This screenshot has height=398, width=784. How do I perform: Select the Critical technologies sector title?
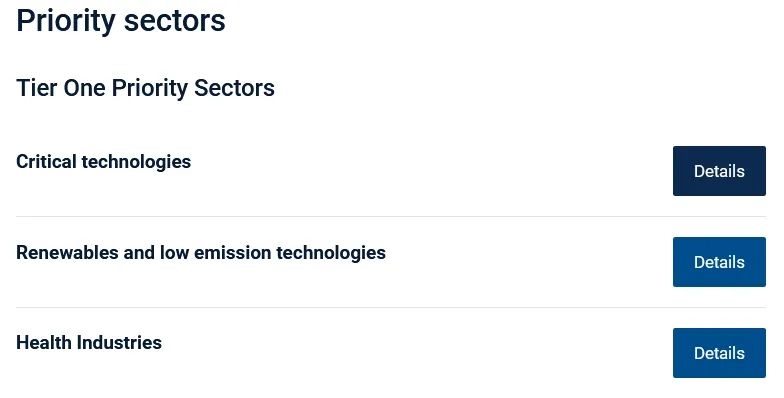point(104,162)
